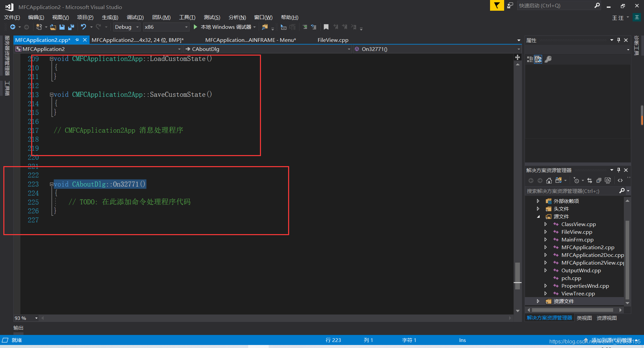Screen dimensions: 644x348
Task: Collapse the LoadCustomState function block
Action: 51,59
